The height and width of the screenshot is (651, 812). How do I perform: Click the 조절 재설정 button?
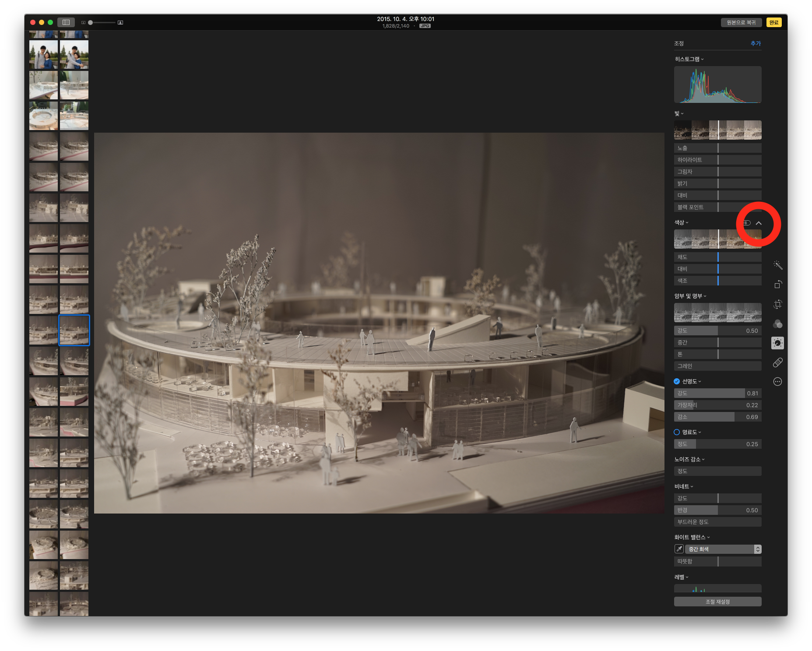coord(717,602)
